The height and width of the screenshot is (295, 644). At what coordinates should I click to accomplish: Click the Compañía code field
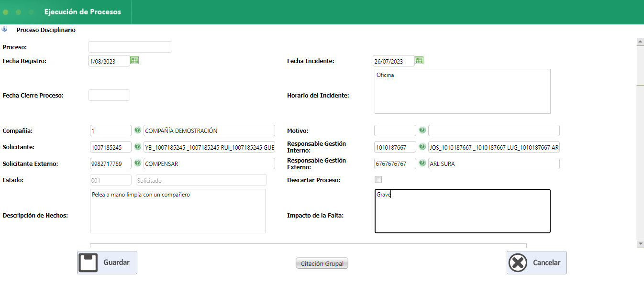point(111,131)
